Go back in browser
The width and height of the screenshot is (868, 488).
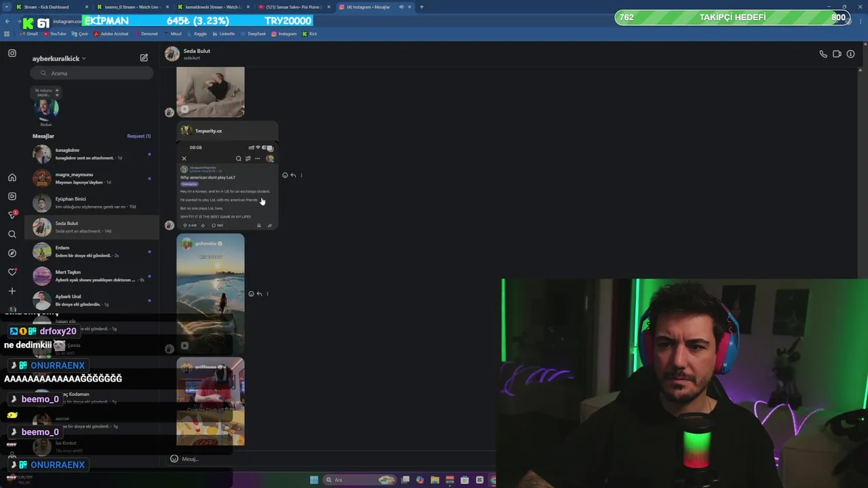pos(7,22)
